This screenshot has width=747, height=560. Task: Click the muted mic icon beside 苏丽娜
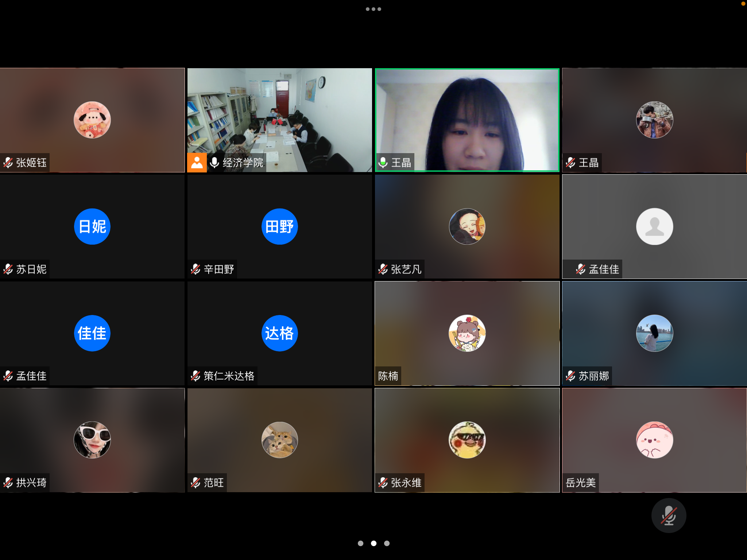tap(570, 376)
